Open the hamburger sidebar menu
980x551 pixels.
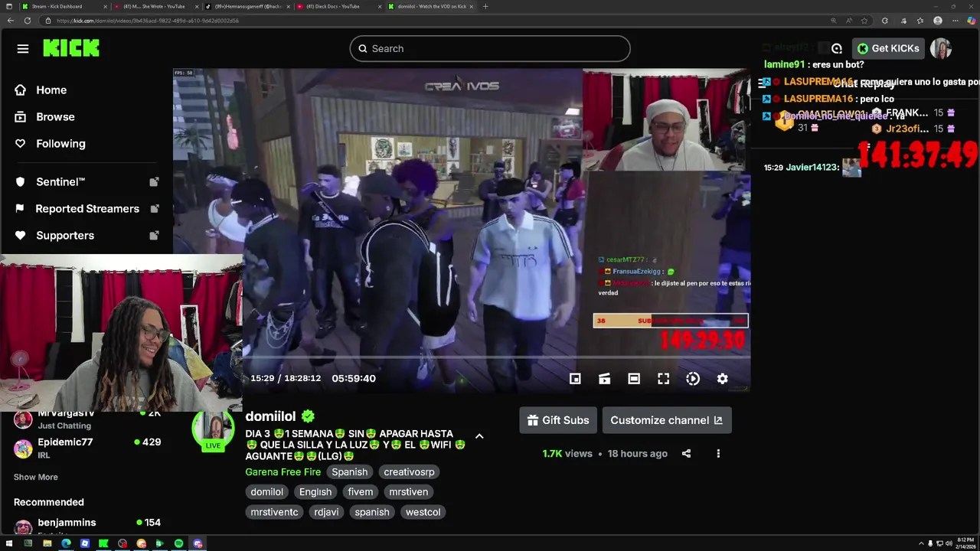pyautogui.click(x=23, y=49)
